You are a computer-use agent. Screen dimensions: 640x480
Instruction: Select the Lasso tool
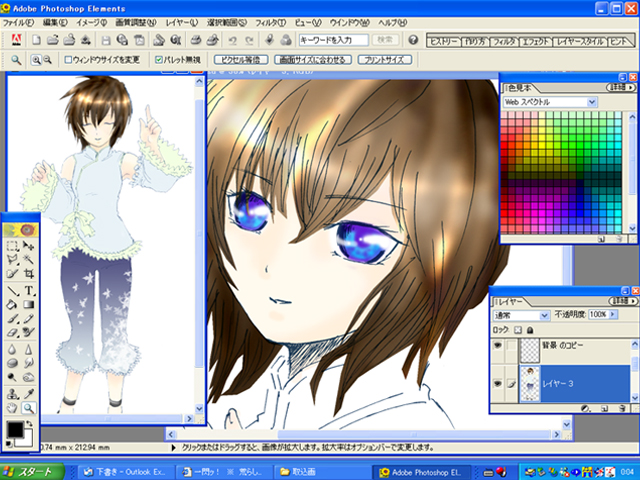pyautogui.click(x=12, y=259)
